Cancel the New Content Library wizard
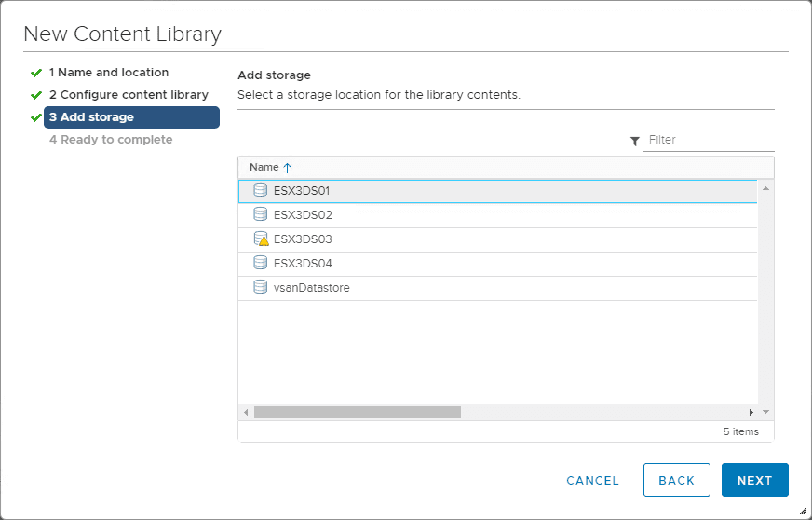The height and width of the screenshot is (520, 812). pos(592,481)
